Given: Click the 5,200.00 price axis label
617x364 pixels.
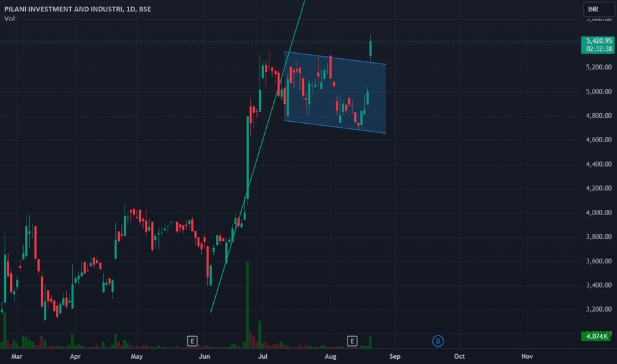Looking at the screenshot, I should click(x=598, y=68).
